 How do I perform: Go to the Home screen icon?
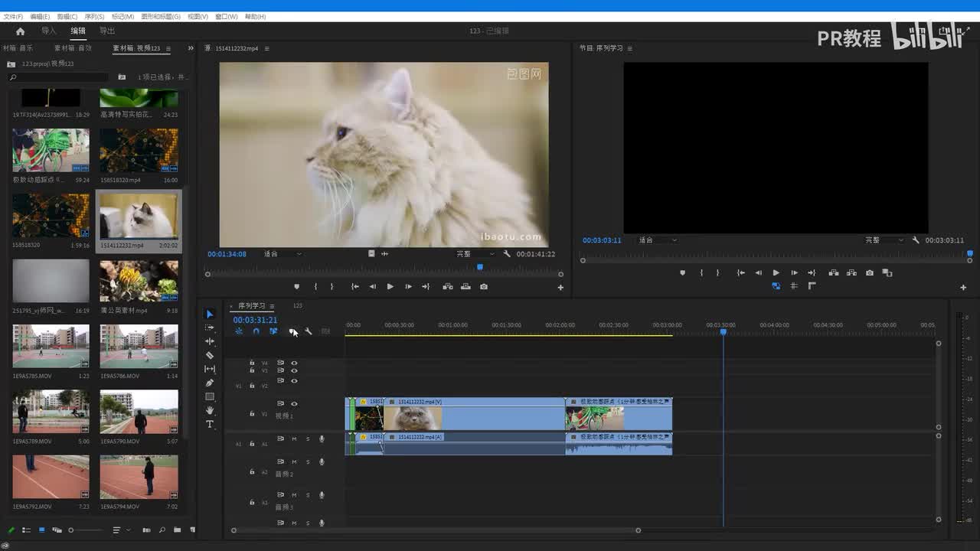(x=20, y=31)
